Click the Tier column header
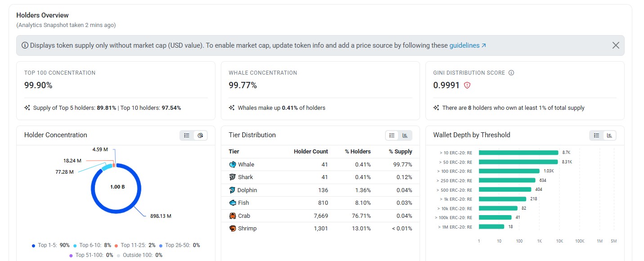The height and width of the screenshot is (261, 644). point(234,152)
